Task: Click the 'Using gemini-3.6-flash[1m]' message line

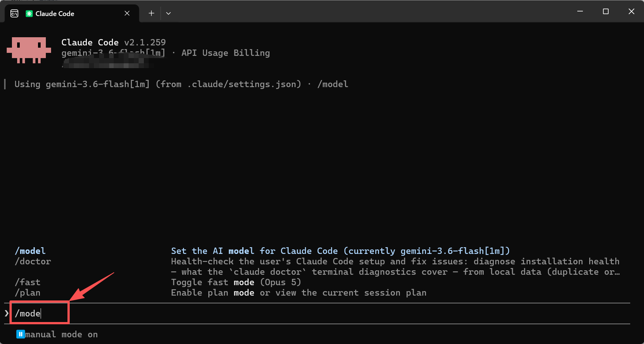Action: [x=181, y=84]
